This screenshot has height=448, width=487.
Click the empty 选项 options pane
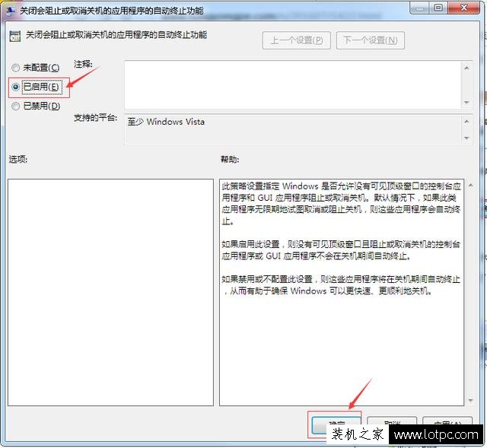coord(110,292)
